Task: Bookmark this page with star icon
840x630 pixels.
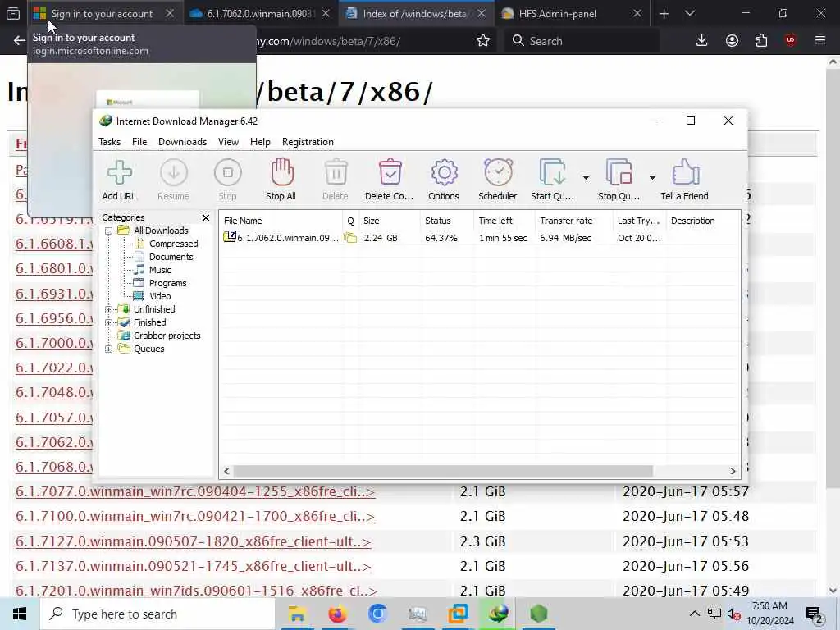Action: click(x=483, y=41)
